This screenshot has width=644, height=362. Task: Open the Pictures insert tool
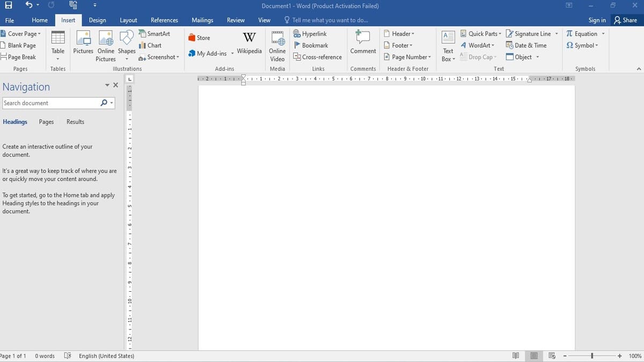(83, 43)
